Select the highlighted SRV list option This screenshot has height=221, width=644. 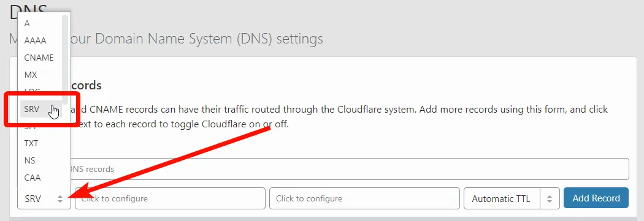pos(40,110)
